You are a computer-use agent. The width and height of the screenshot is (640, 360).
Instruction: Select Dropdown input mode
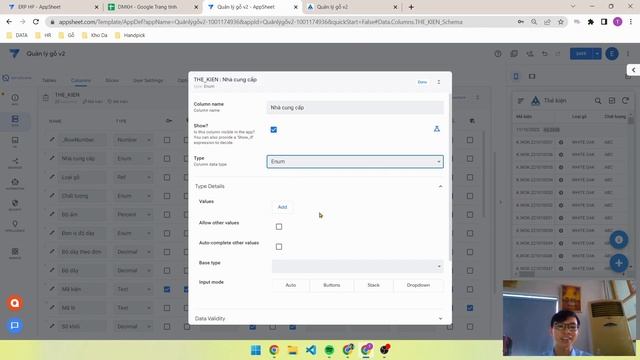[x=418, y=285]
